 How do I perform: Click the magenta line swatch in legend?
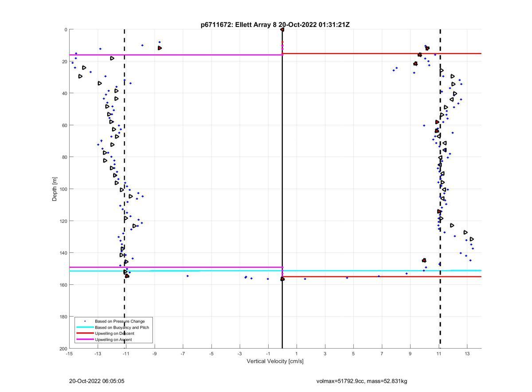[x=85, y=340]
